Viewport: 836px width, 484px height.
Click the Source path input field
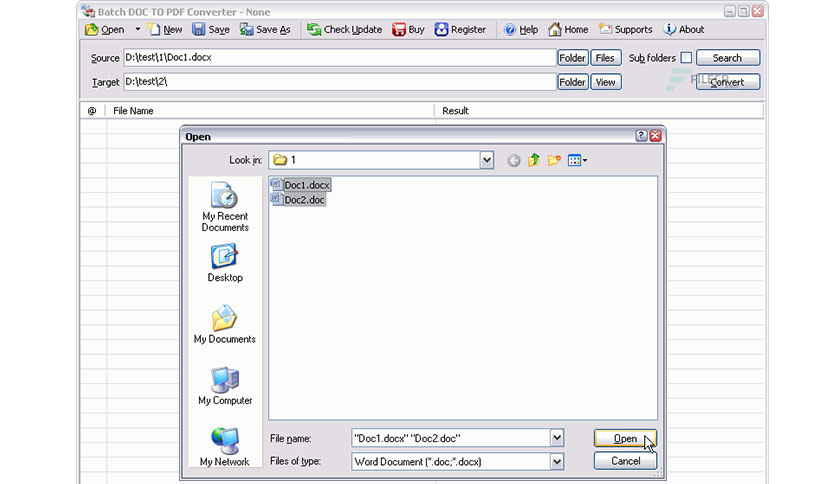point(340,58)
